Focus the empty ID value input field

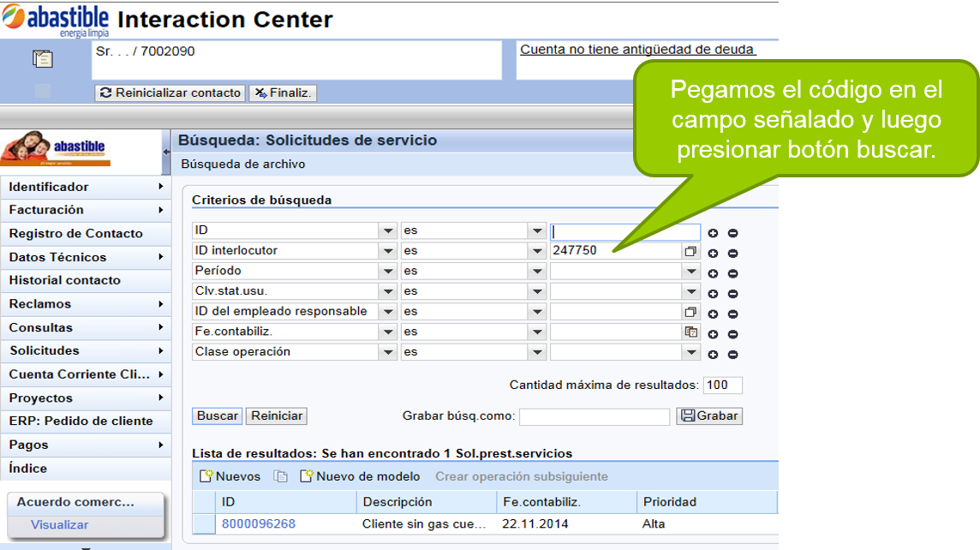pyautogui.click(x=624, y=231)
